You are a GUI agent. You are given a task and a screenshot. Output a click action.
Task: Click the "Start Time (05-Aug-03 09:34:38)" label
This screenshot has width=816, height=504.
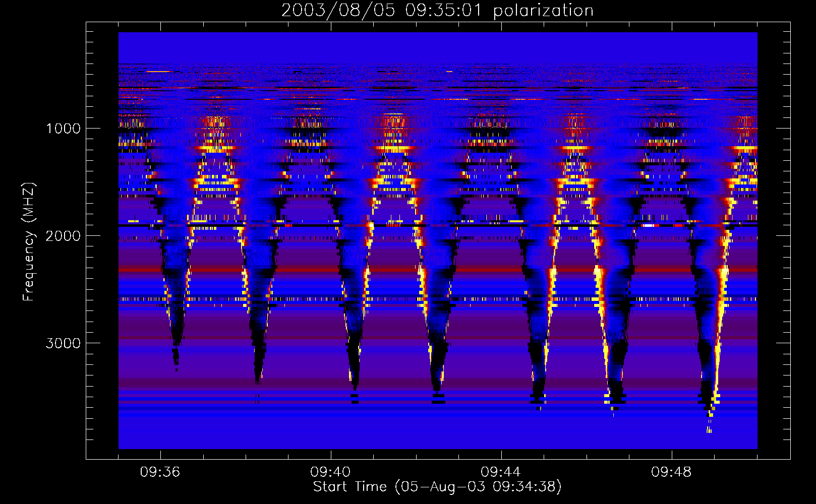[x=437, y=487]
